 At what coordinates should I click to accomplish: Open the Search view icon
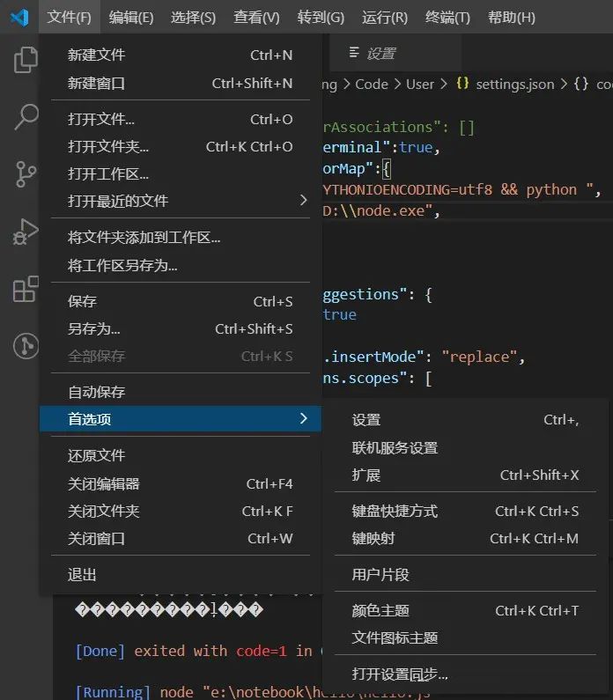(26, 116)
